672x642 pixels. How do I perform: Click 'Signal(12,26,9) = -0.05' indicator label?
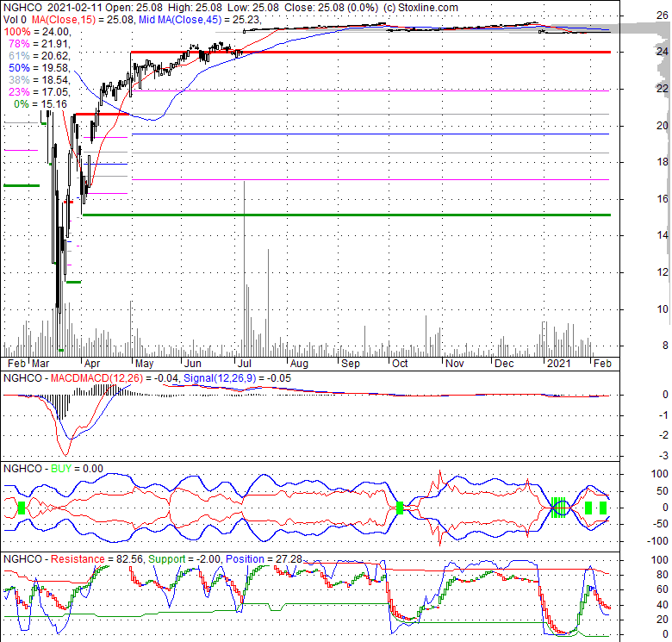pos(237,378)
